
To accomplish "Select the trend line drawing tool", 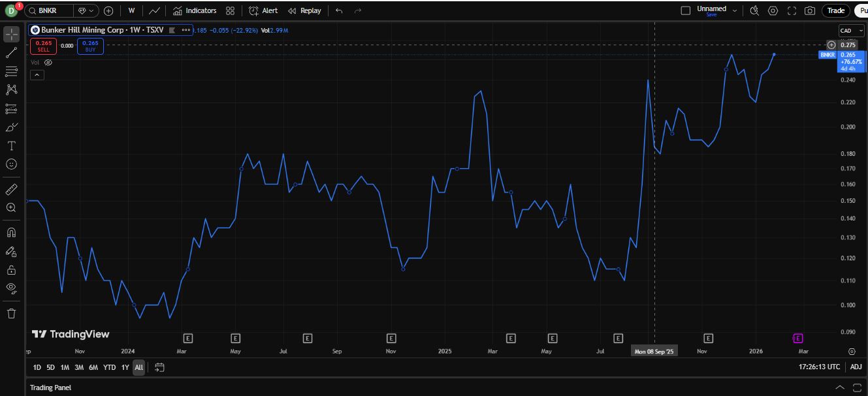I will 11,53.
